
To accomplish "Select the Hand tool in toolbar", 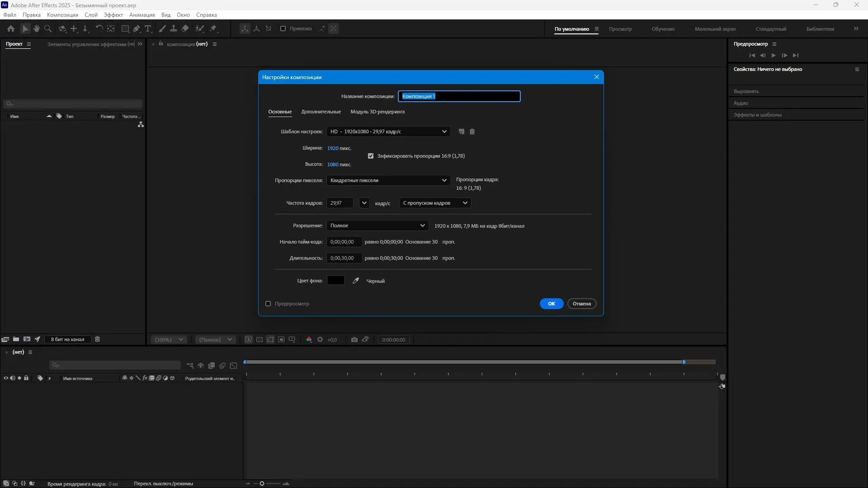I will pyautogui.click(x=37, y=28).
